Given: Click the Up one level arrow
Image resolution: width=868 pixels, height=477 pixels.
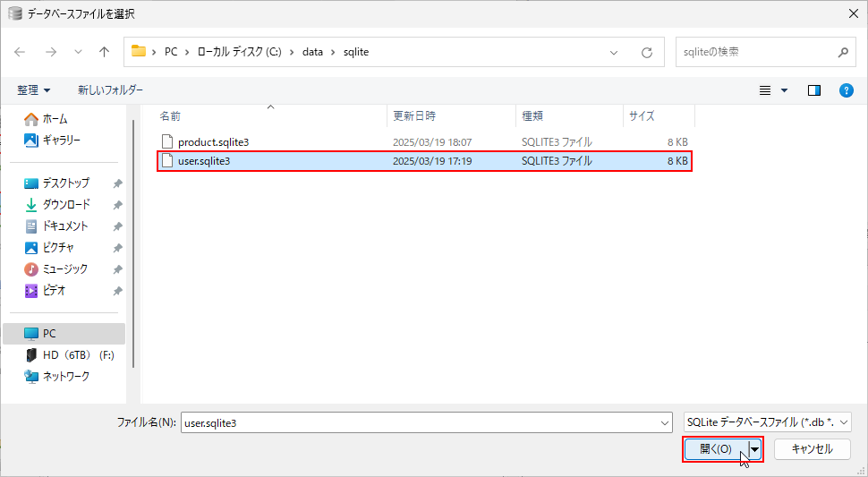Looking at the screenshot, I should (104, 52).
